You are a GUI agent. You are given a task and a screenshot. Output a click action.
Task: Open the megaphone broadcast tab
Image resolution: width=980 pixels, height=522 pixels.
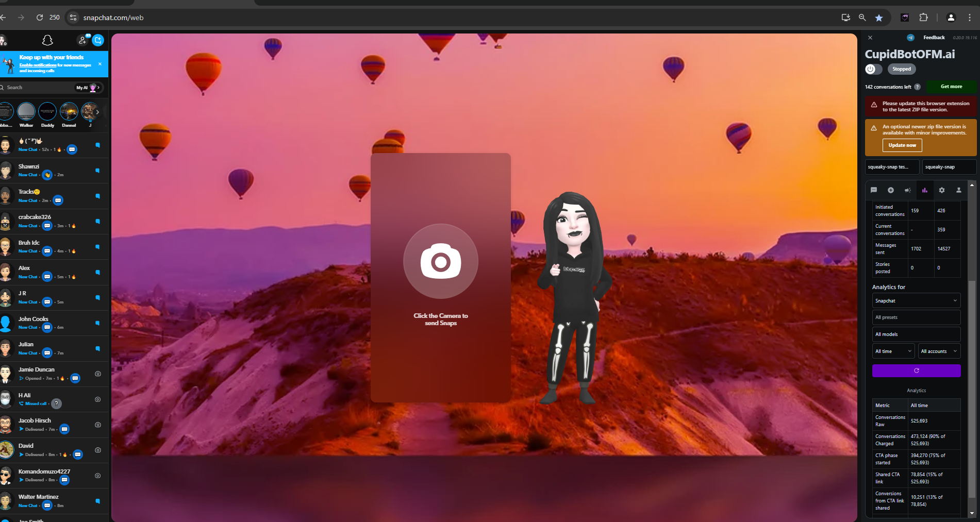tap(907, 190)
